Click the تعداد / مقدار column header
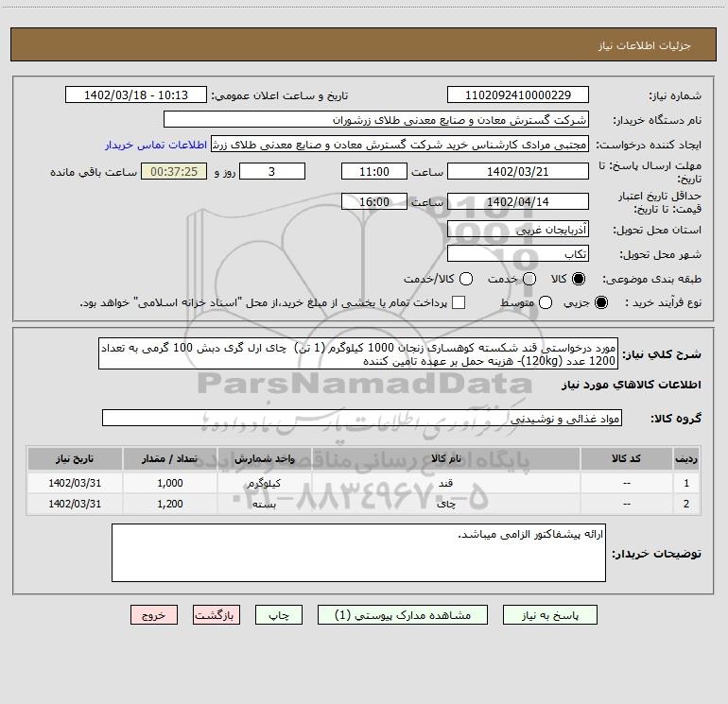The image size is (728, 704). click(x=170, y=459)
